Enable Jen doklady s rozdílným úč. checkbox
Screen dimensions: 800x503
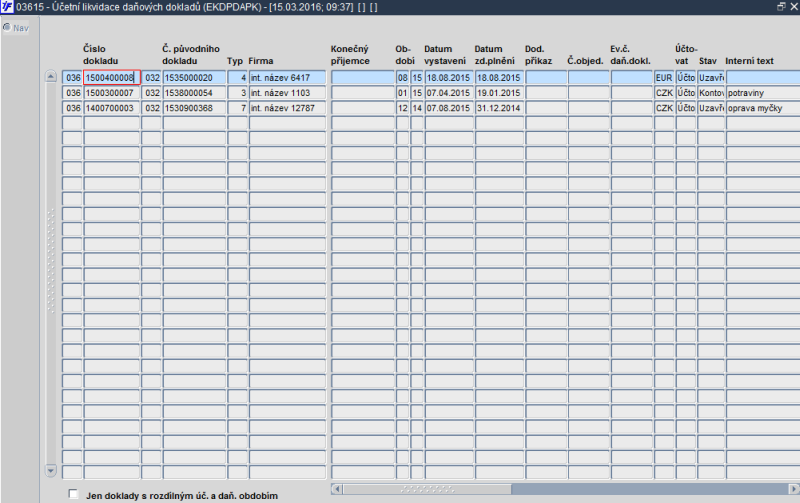pyautogui.click(x=73, y=494)
